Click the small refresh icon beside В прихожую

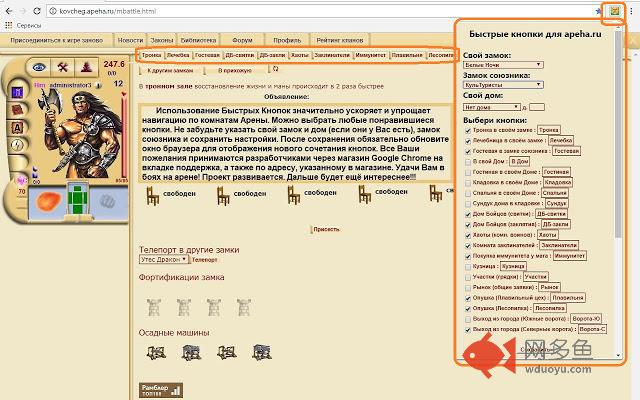[276, 69]
